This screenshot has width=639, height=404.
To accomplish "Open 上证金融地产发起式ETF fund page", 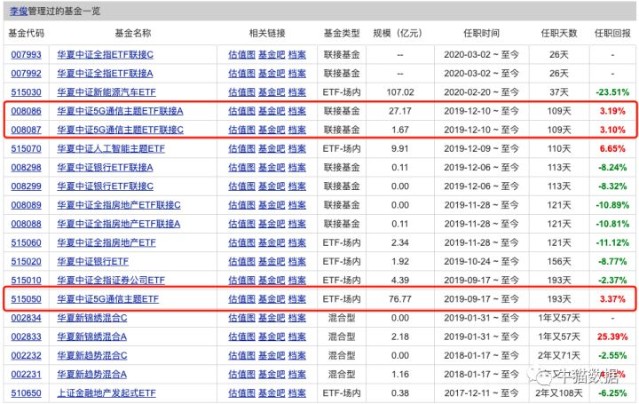I will (106, 393).
